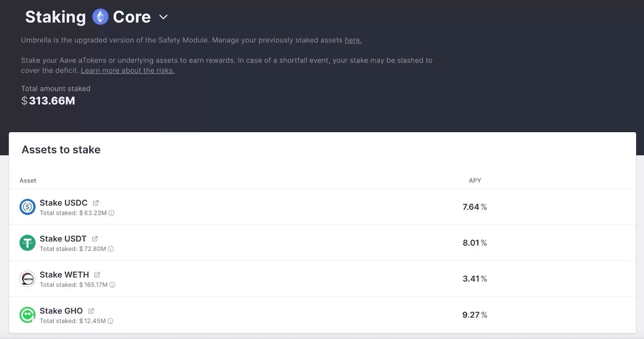Open the Core market dropdown
This screenshot has width=644, height=339.
click(163, 17)
